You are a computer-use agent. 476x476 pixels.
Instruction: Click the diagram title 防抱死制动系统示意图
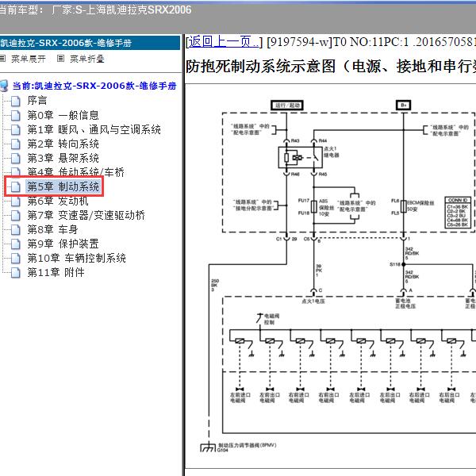pyautogui.click(x=260, y=66)
